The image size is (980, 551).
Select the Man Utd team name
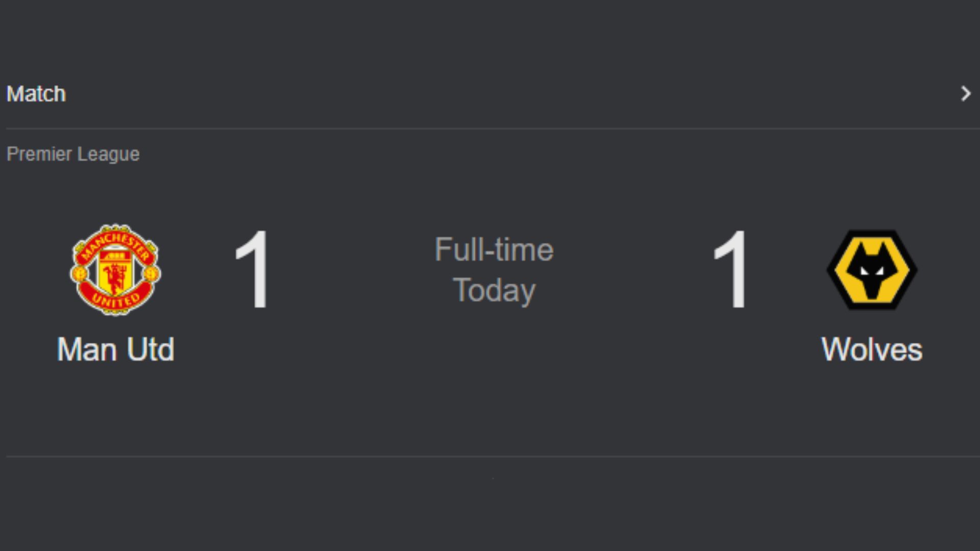tap(115, 349)
